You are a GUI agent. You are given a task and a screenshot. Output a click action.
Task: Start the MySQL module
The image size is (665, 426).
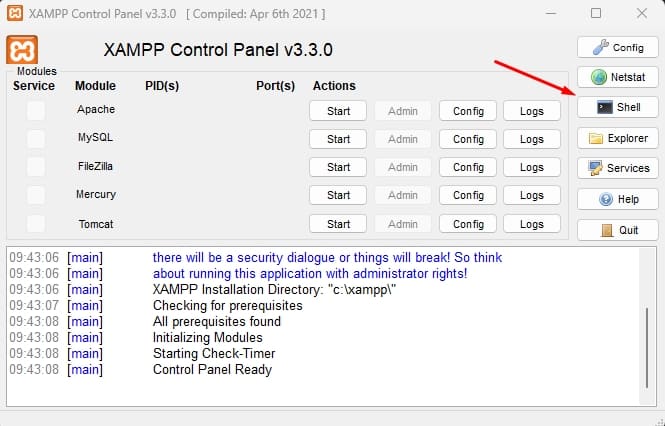(x=338, y=139)
